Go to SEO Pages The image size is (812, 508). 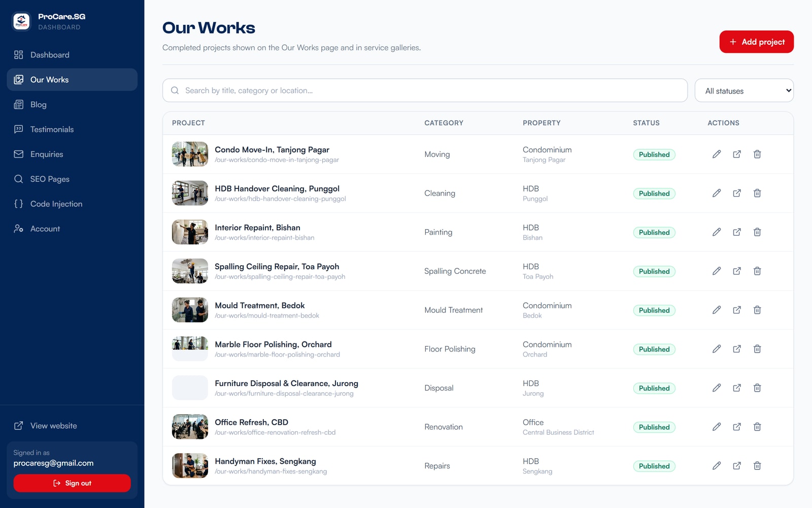pos(72,179)
